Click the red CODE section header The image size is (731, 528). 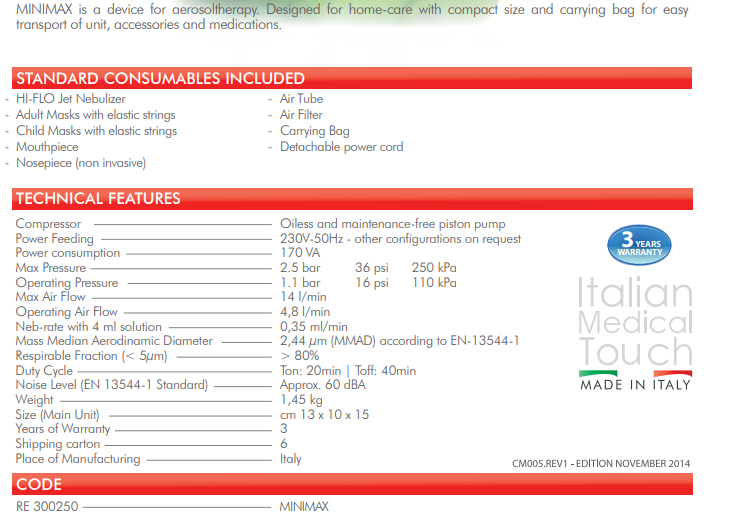coord(39,485)
